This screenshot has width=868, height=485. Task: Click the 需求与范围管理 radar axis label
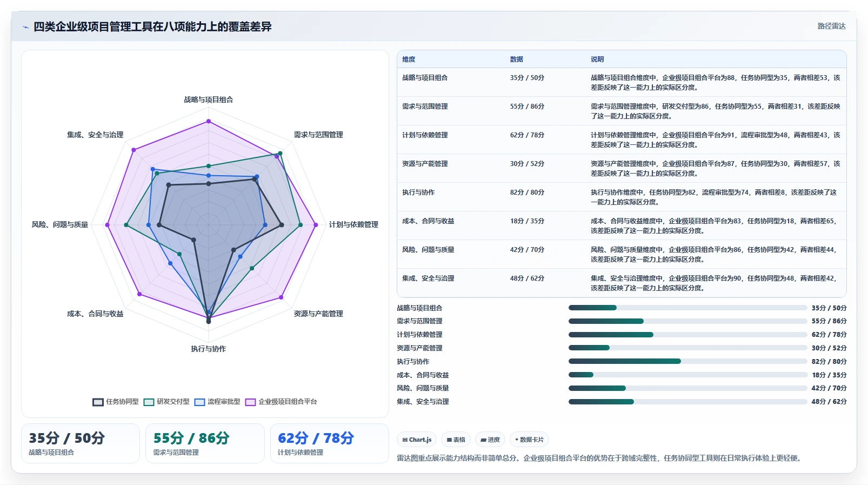pyautogui.click(x=318, y=135)
